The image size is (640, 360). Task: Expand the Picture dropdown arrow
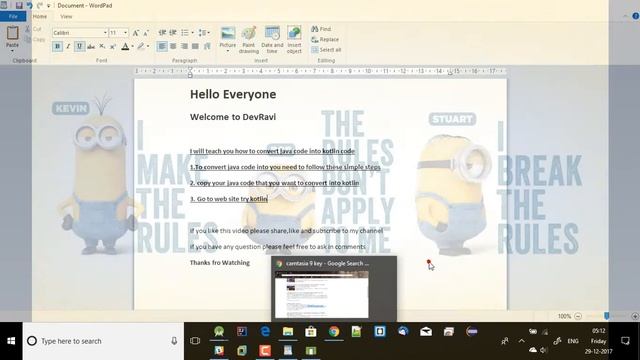228,51
